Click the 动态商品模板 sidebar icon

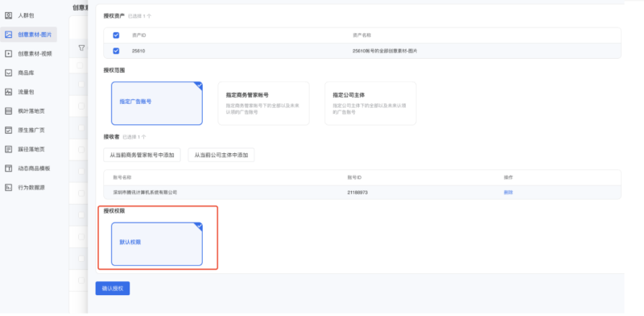click(x=8, y=168)
